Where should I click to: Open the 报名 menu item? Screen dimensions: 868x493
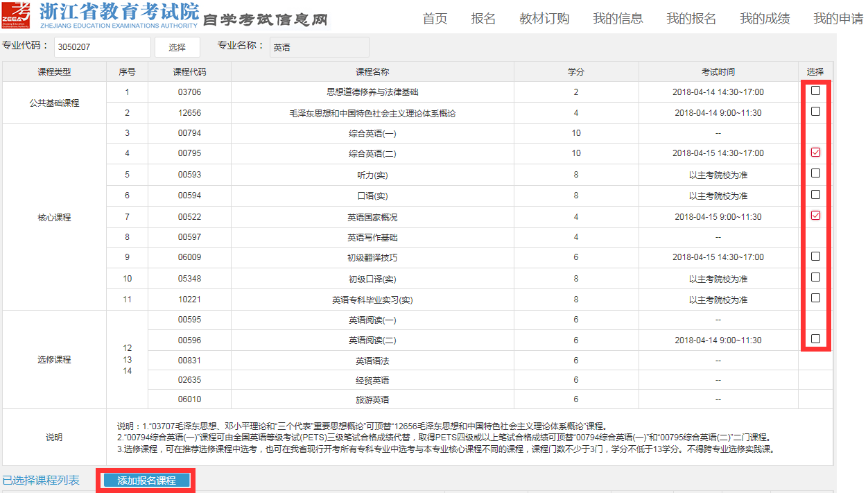pos(483,19)
